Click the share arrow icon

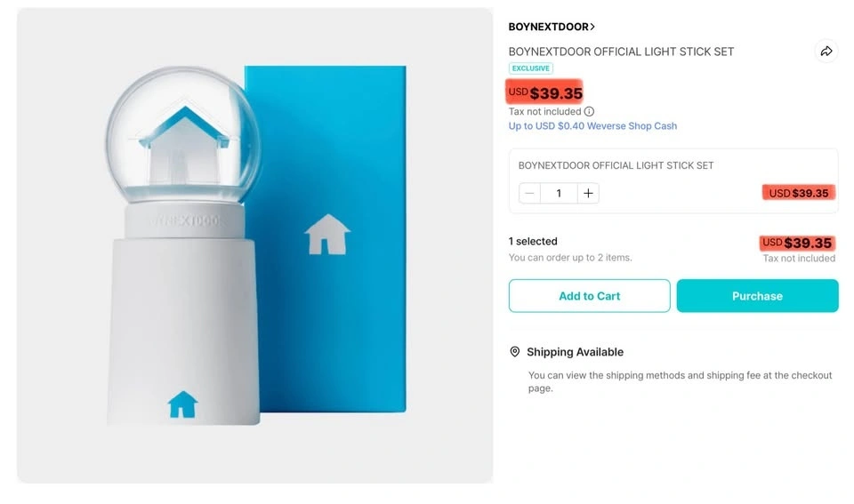point(826,52)
